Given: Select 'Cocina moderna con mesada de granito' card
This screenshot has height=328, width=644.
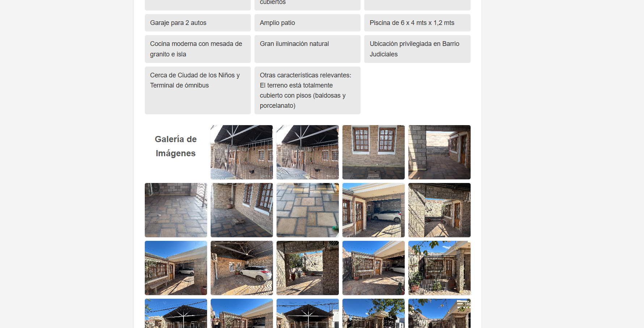Looking at the screenshot, I should [198, 49].
